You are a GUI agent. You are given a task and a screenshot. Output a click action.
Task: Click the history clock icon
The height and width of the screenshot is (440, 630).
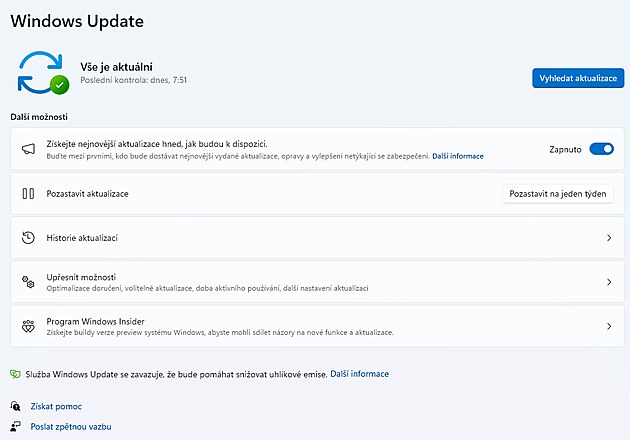point(28,238)
